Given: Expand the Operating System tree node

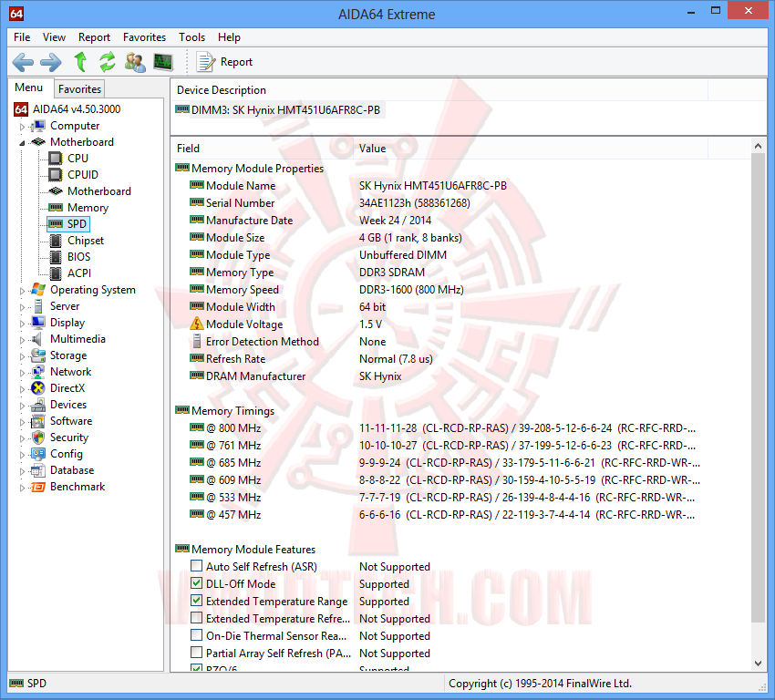Looking at the screenshot, I should [22, 291].
